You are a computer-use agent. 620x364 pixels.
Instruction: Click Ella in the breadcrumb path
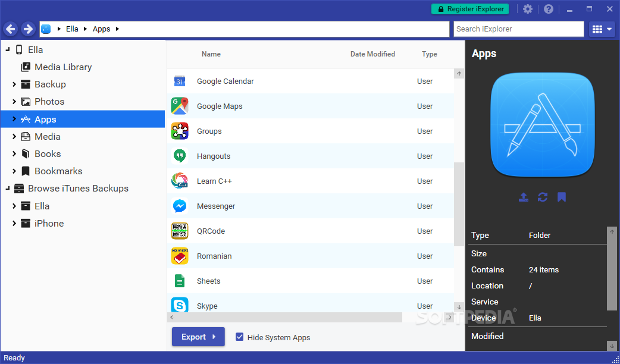pyautogui.click(x=72, y=29)
